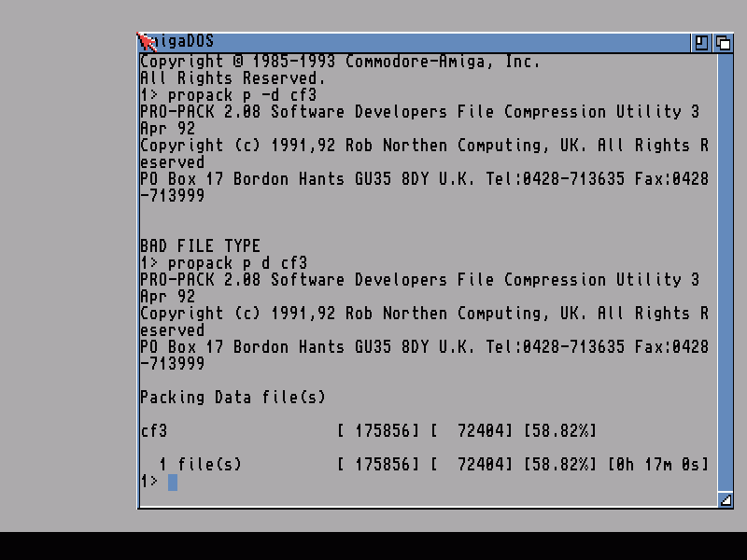Image resolution: width=747 pixels, height=560 pixels.
Task: Click the zoom gadget in AmigaDOS title bar
Action: 701,43
